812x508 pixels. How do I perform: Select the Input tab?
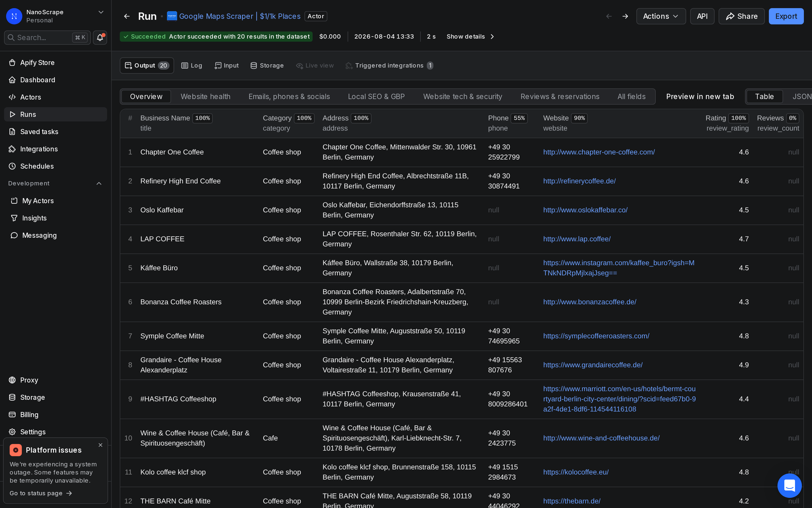pos(227,66)
